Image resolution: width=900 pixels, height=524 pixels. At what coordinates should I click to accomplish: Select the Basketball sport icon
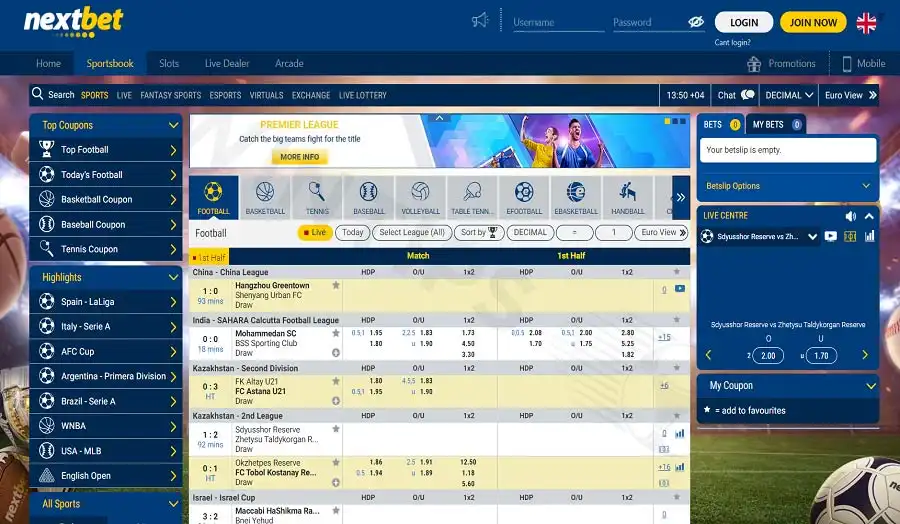[265, 197]
